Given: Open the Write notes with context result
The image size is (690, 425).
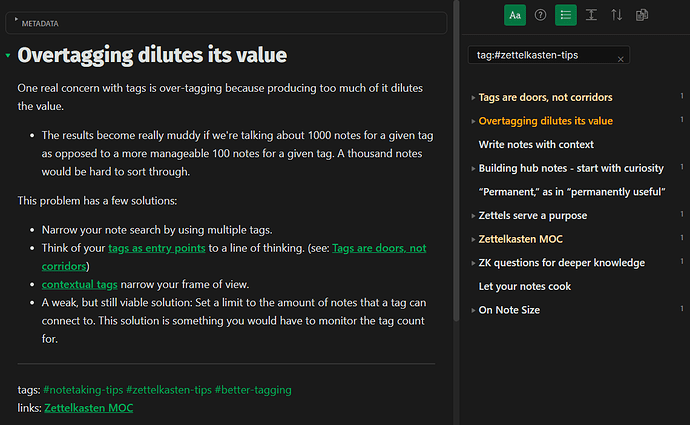Looking at the screenshot, I should [536, 144].
